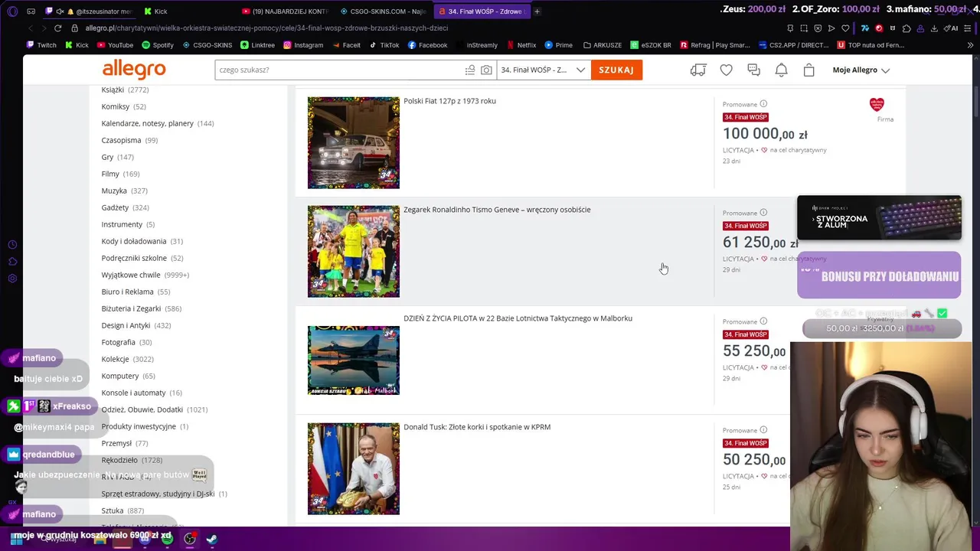Go back with the browser back arrow

coord(31,28)
